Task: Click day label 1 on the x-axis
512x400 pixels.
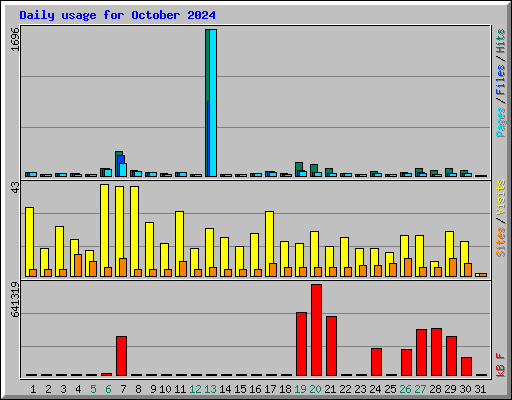Action: point(33,389)
